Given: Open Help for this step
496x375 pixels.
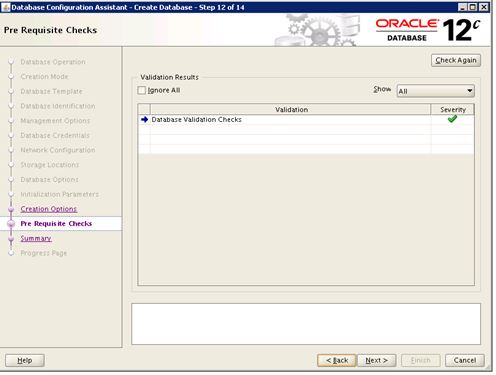Looking at the screenshot, I should [25, 360].
